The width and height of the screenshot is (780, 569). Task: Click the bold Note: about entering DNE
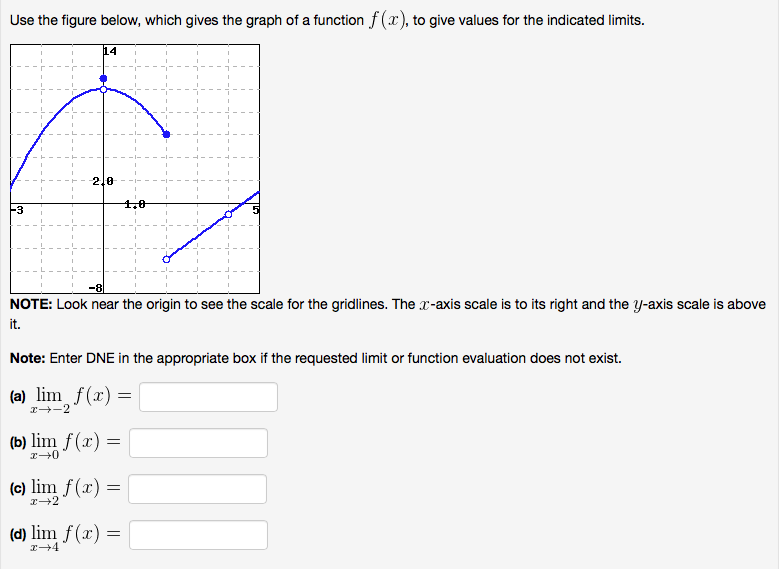(x=28, y=358)
